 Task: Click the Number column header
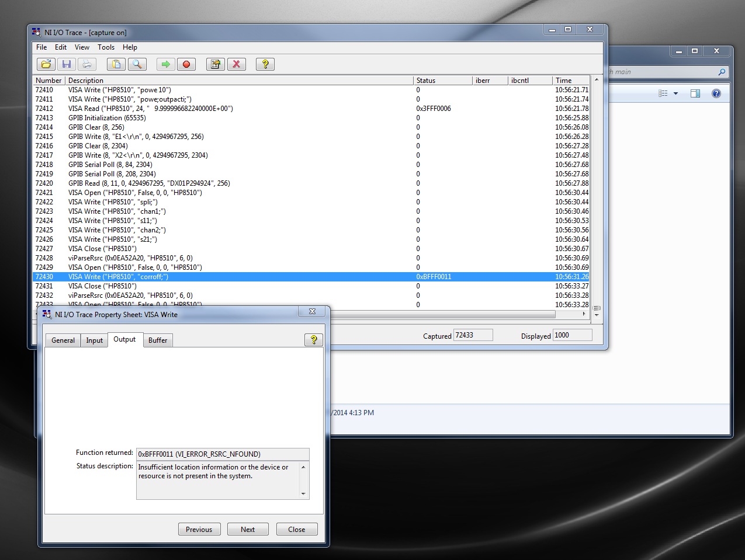point(49,80)
